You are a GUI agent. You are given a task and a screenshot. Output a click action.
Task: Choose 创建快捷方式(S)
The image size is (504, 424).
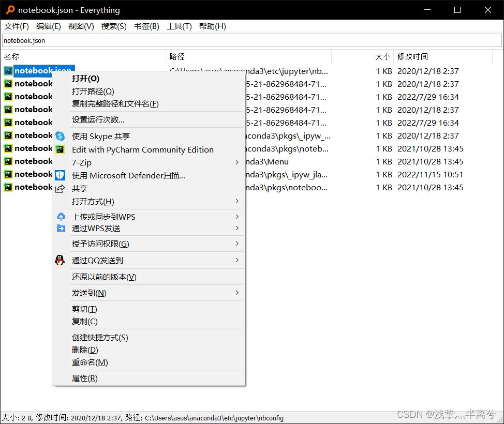click(100, 338)
